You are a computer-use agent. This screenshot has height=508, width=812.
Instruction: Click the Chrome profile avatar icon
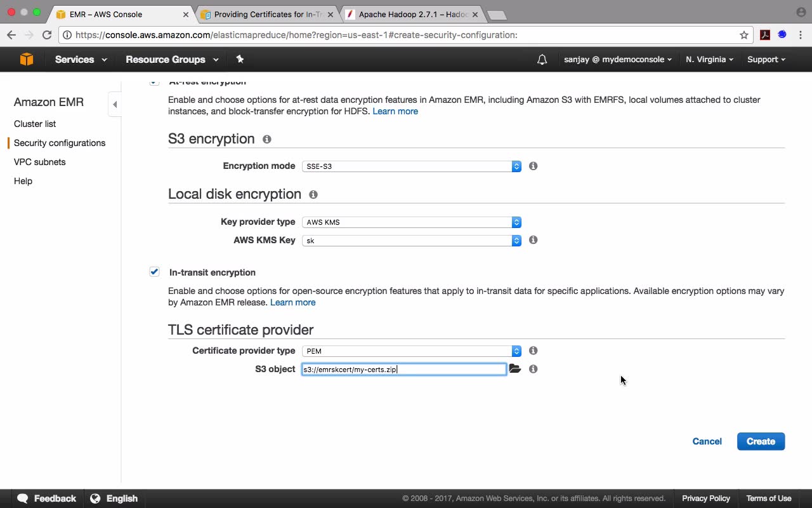[x=801, y=12]
